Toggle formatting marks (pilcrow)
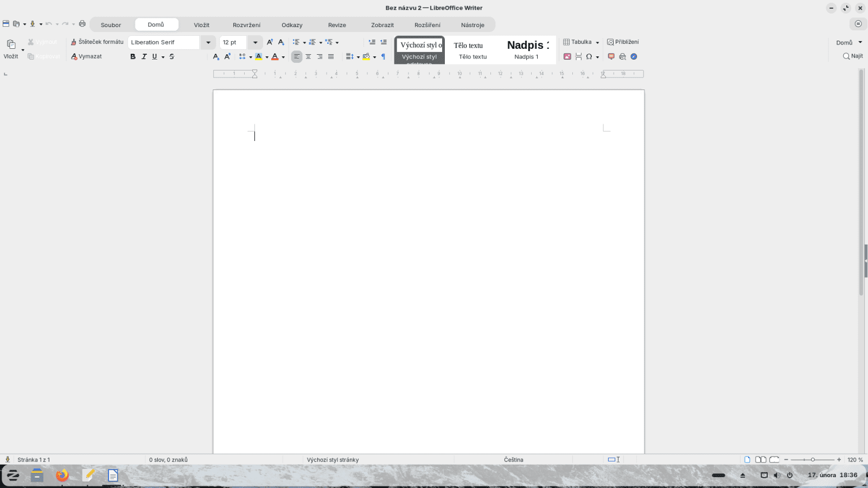Viewport: 868px width, 488px height. pos(383,56)
